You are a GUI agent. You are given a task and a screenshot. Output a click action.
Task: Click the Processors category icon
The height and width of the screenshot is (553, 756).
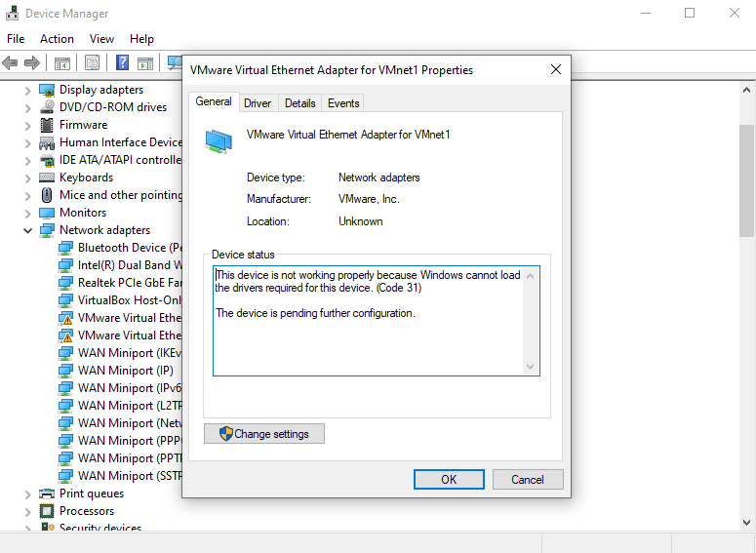tap(47, 511)
